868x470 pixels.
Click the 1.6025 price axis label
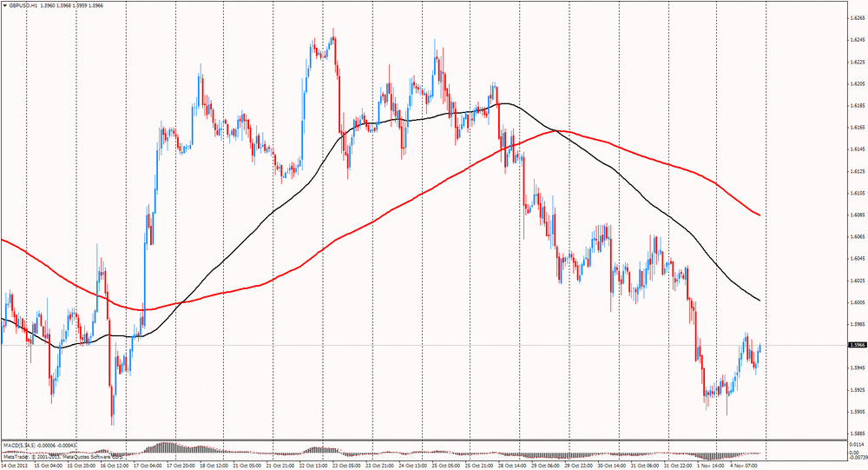click(x=857, y=281)
